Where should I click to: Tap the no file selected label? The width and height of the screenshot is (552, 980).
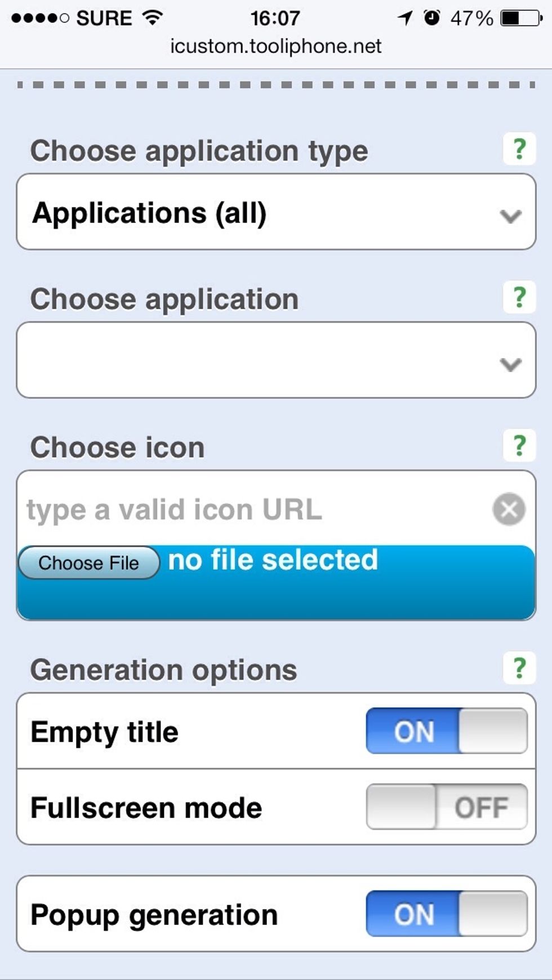273,560
